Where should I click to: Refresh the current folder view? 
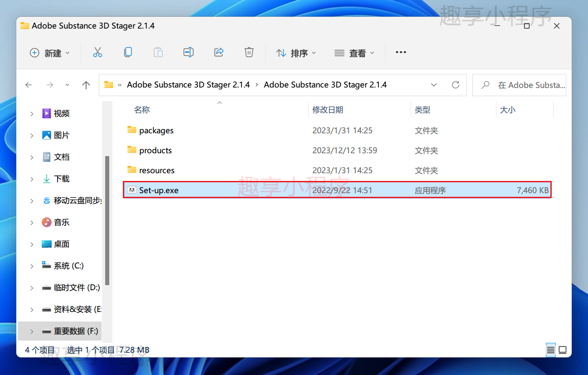point(456,85)
